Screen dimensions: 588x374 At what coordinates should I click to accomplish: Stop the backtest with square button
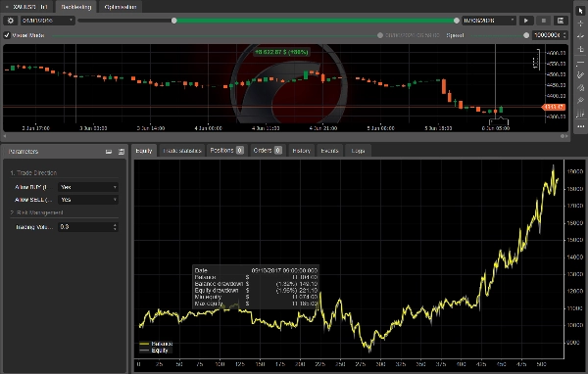click(543, 21)
